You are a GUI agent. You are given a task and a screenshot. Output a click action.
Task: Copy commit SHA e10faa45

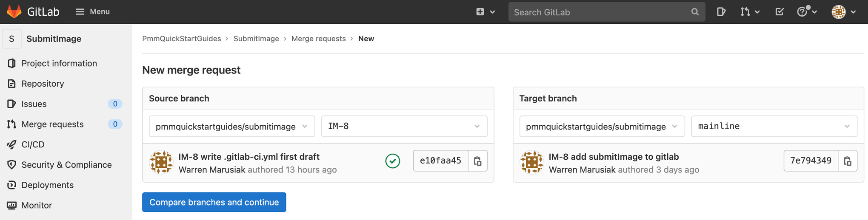[477, 161]
